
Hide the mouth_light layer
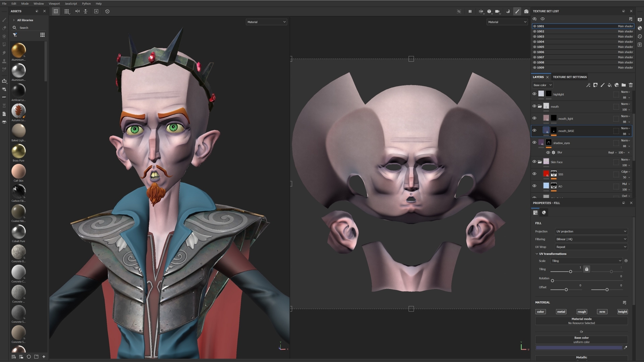tap(534, 118)
